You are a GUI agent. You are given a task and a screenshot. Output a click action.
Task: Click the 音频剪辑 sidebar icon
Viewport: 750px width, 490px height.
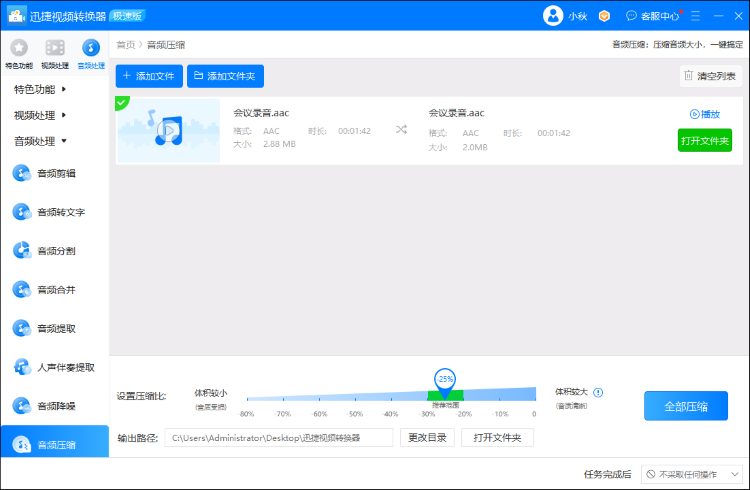tap(22, 173)
